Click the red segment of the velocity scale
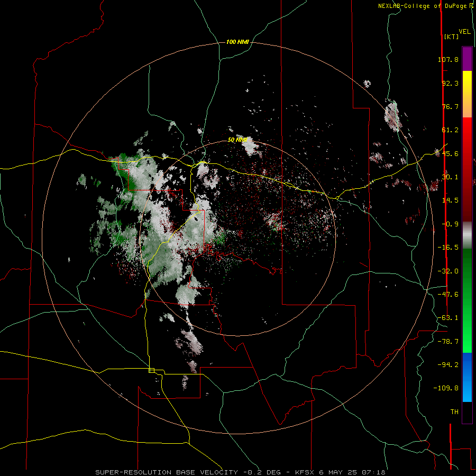 click(467, 169)
